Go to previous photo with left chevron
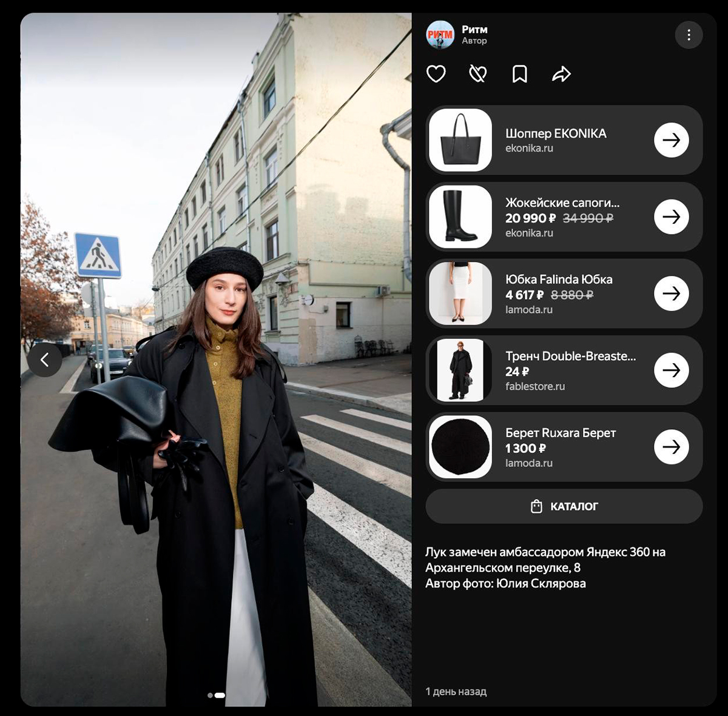Image resolution: width=728 pixels, height=716 pixels. coord(44,360)
